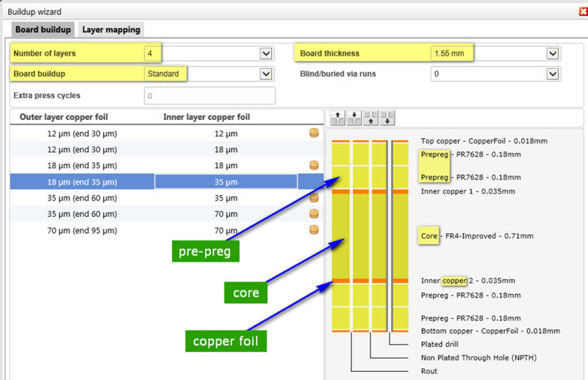Expand the Board thickness dropdown
The height and width of the screenshot is (380, 588).
click(553, 54)
